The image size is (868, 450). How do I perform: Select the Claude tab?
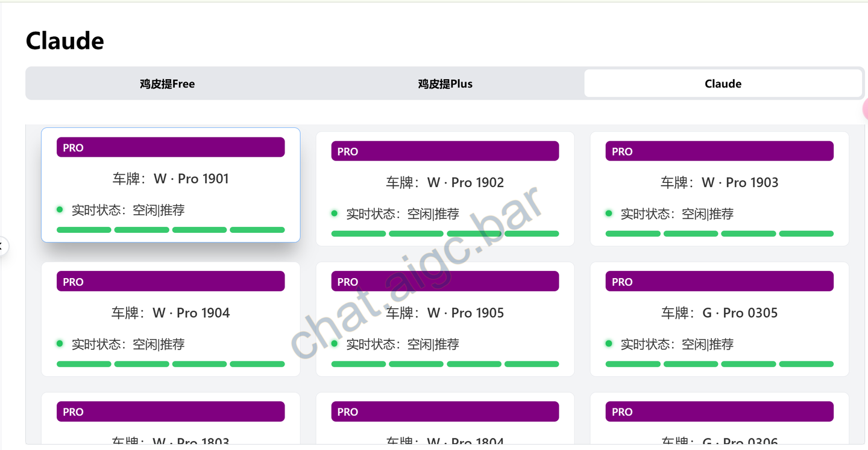(x=723, y=83)
